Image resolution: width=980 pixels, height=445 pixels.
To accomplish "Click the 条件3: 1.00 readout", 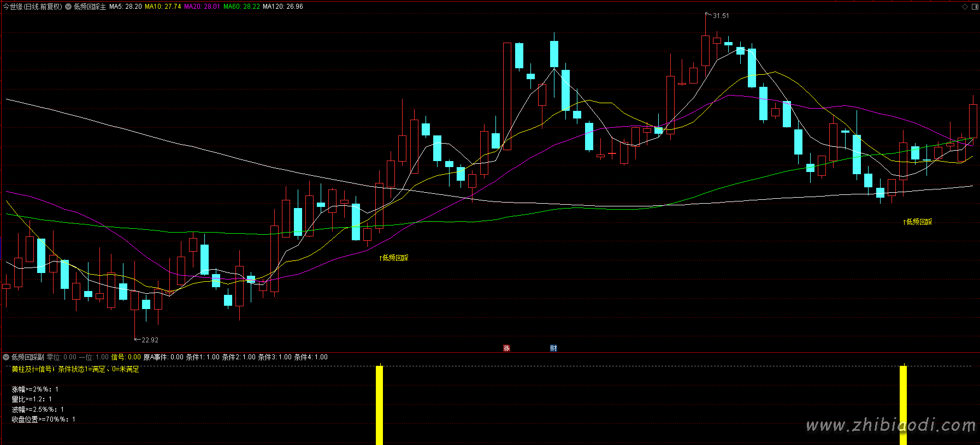I will (x=275, y=357).
